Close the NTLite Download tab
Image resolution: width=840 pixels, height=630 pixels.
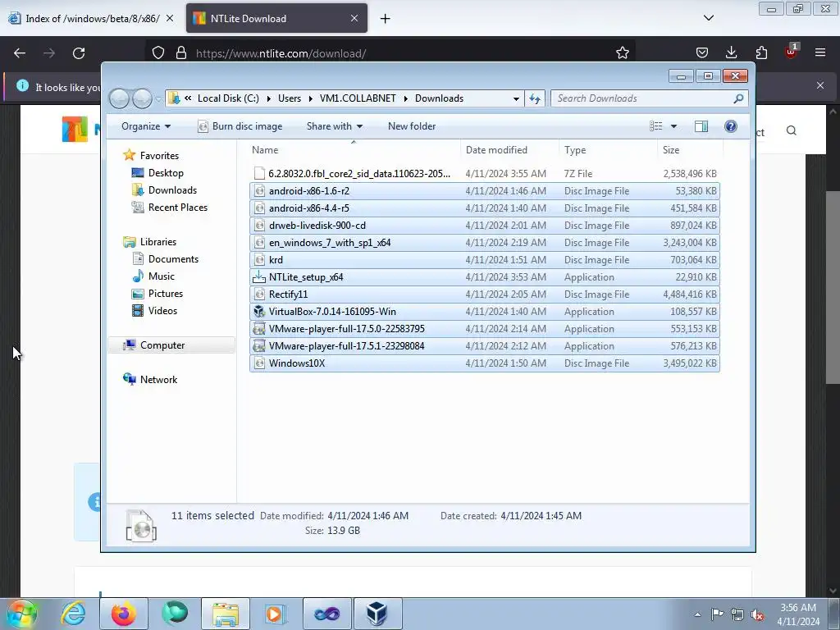click(354, 18)
